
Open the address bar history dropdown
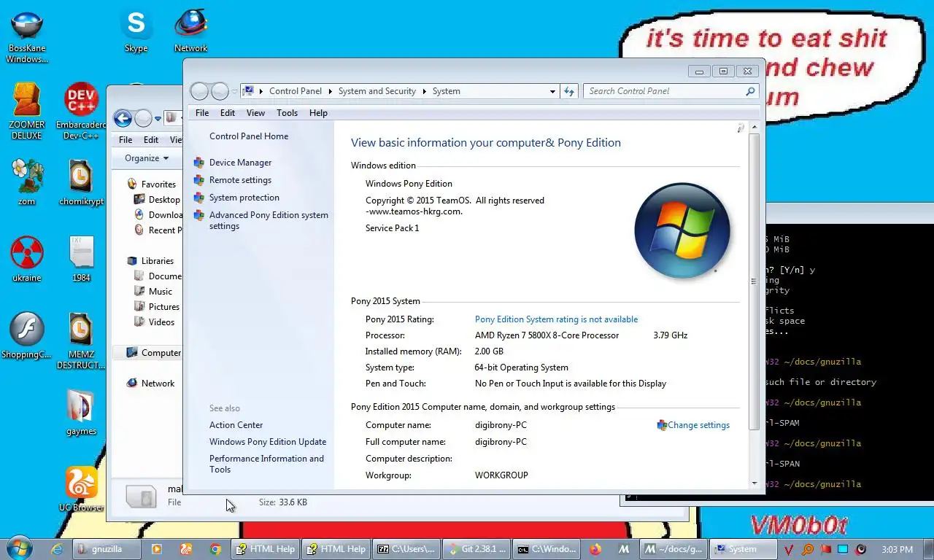coord(552,91)
